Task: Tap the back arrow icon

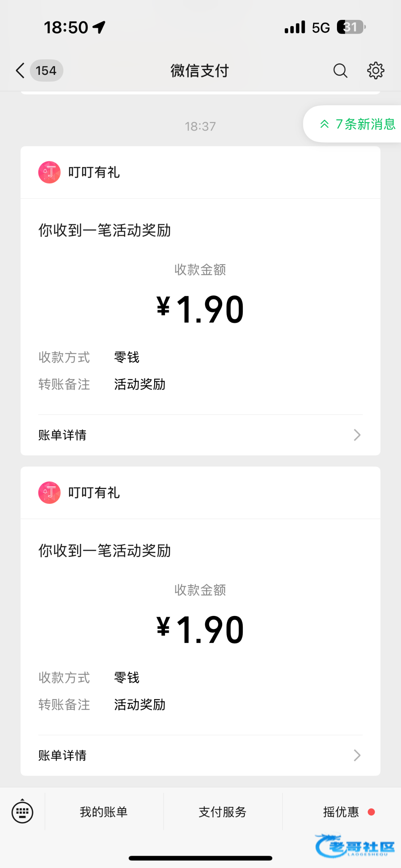Action: click(20, 71)
